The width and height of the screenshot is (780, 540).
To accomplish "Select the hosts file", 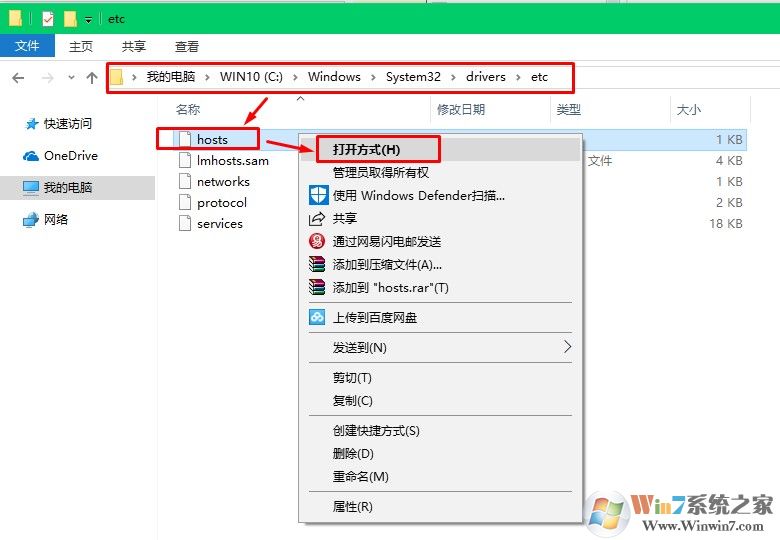I will (212, 139).
